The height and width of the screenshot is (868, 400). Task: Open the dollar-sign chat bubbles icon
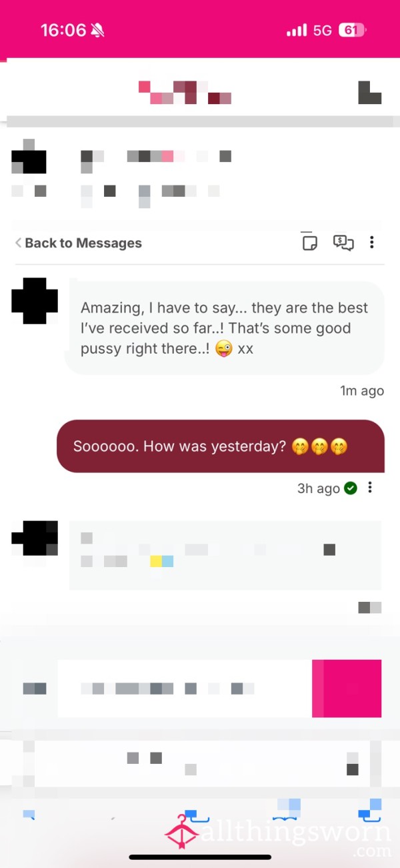(x=343, y=242)
